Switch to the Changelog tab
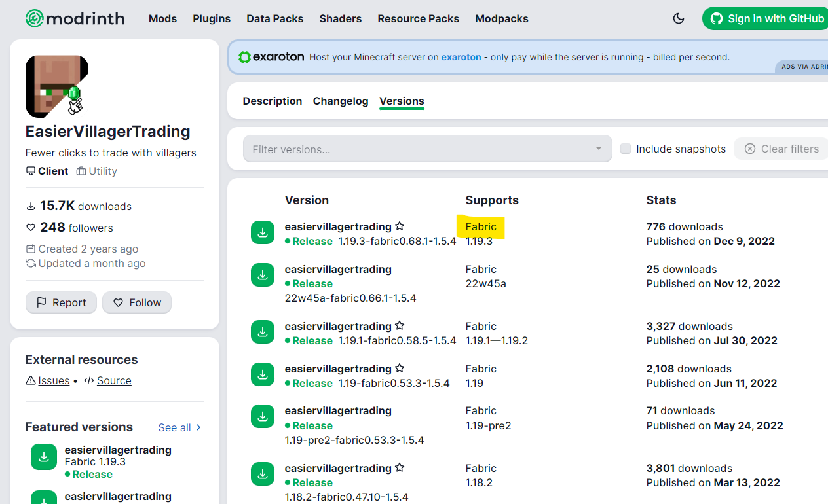 tap(341, 101)
